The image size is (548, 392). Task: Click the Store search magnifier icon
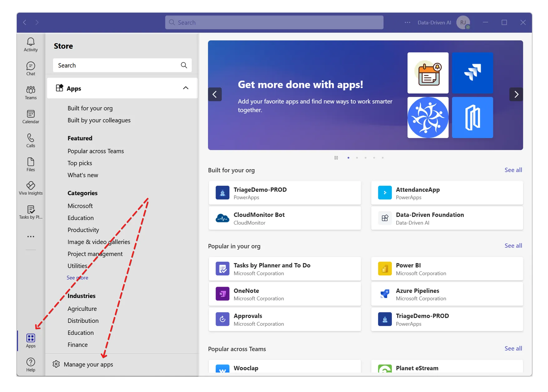[x=184, y=65]
